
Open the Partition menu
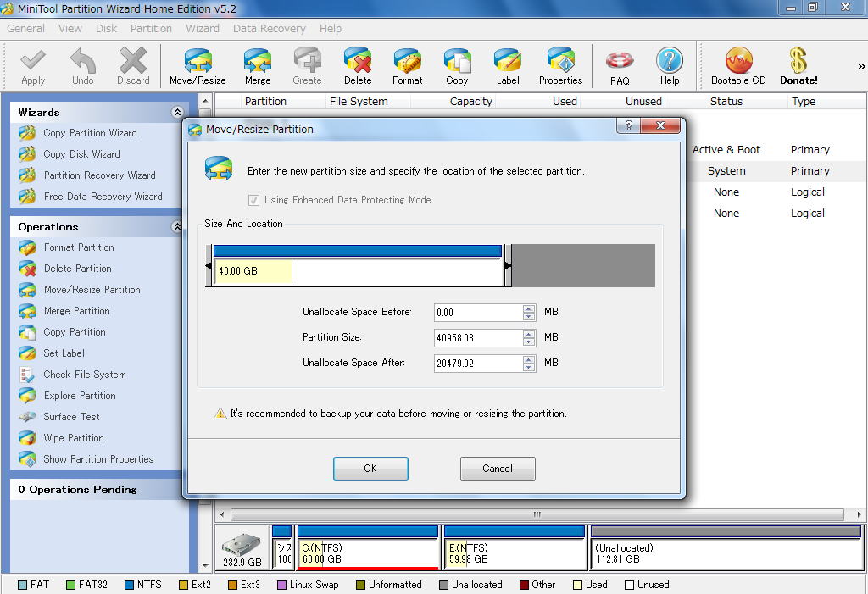[151, 28]
